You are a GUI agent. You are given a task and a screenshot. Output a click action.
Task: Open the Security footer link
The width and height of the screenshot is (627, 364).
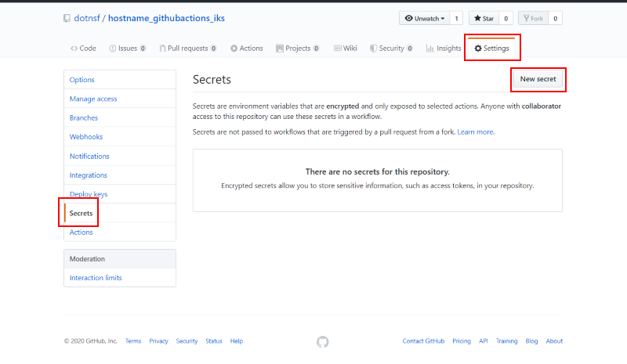pos(187,341)
